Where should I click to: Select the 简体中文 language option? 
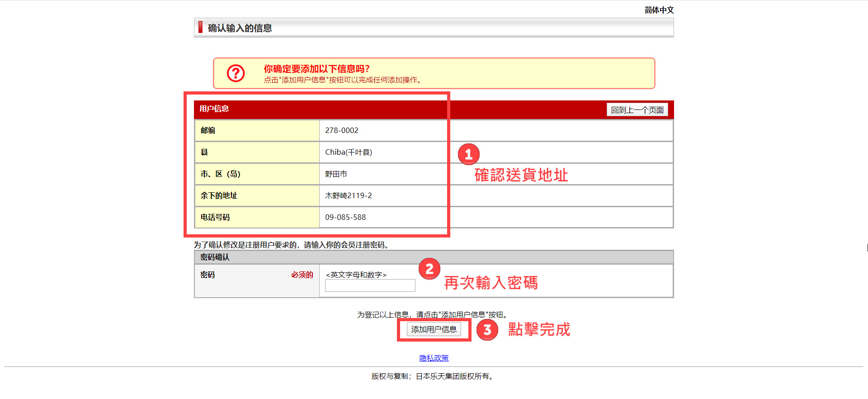pos(659,10)
